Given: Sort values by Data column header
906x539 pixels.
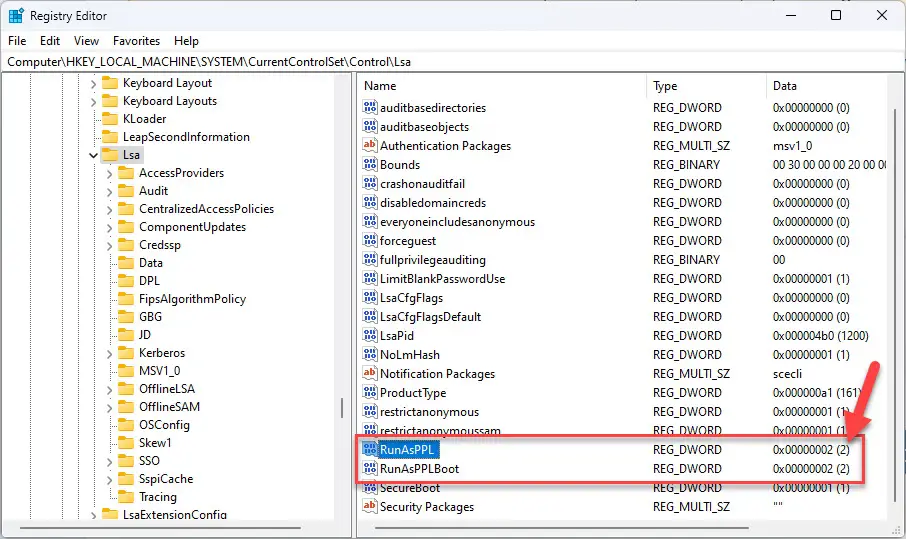Looking at the screenshot, I should [x=827, y=86].
